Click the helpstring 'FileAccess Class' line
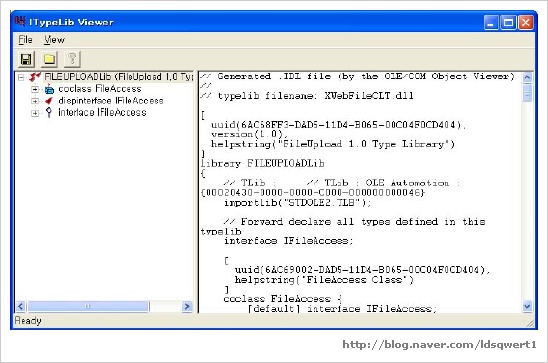The image size is (548, 363). tap(324, 280)
